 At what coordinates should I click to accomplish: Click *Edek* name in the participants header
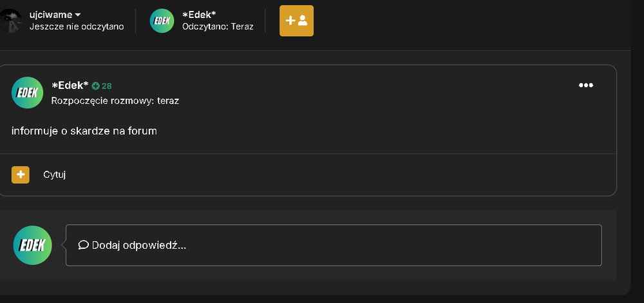199,15
